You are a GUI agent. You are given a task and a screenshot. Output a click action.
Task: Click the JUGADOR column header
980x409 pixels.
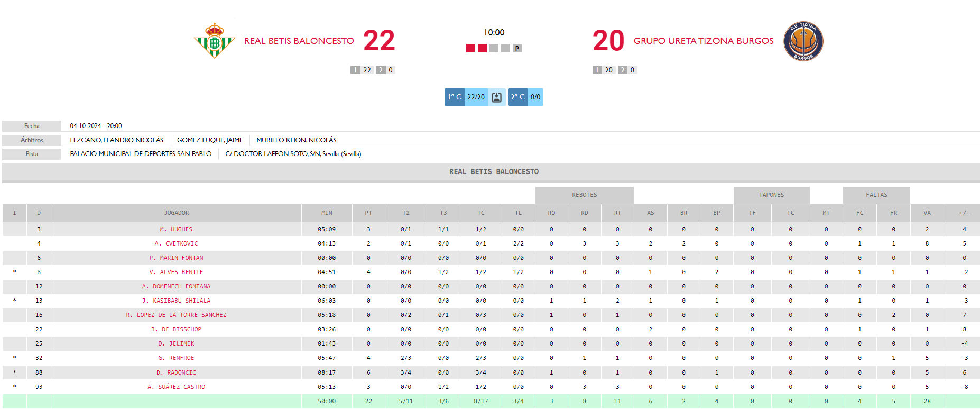tap(176, 213)
